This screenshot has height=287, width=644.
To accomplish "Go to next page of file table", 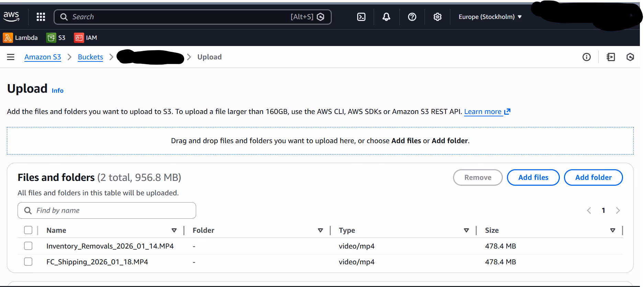I will click(x=618, y=210).
